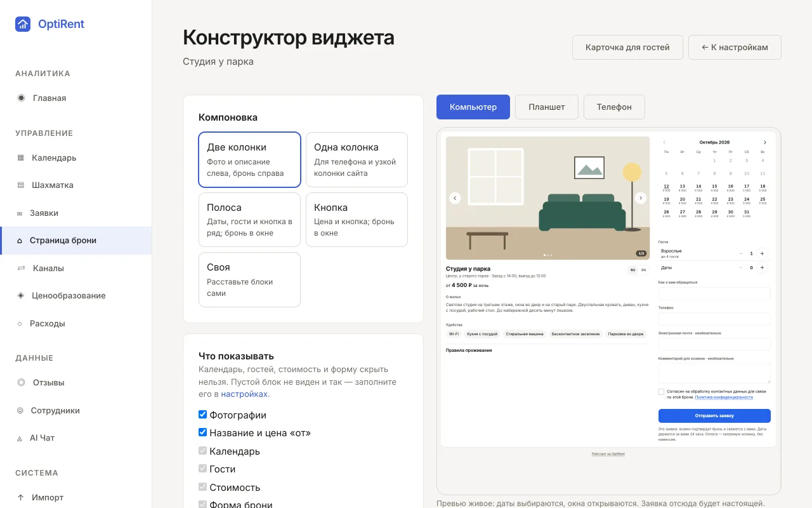The image size is (812, 508).
Task: Open the настройках link
Action: click(x=244, y=394)
